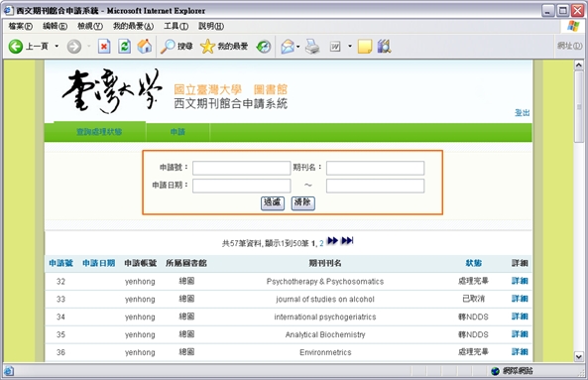Click the next page double-arrow icon
The image size is (588, 380).
(x=332, y=240)
